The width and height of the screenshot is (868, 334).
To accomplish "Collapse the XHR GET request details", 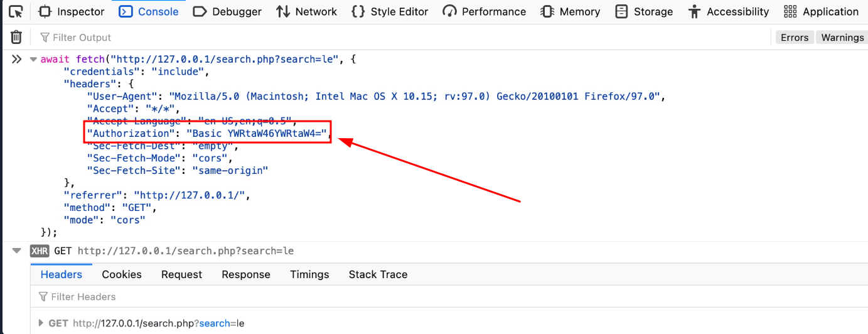I will [x=16, y=251].
